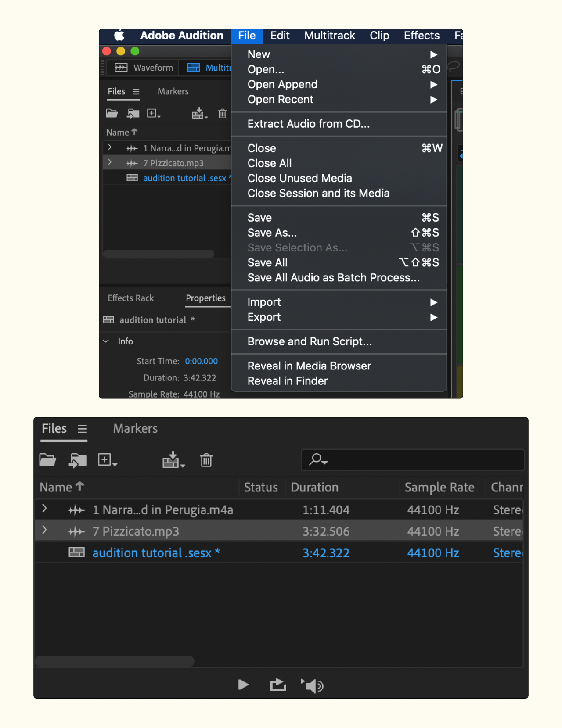The height and width of the screenshot is (728, 562).
Task: Choose Close in the File menu
Action: pos(339,148)
